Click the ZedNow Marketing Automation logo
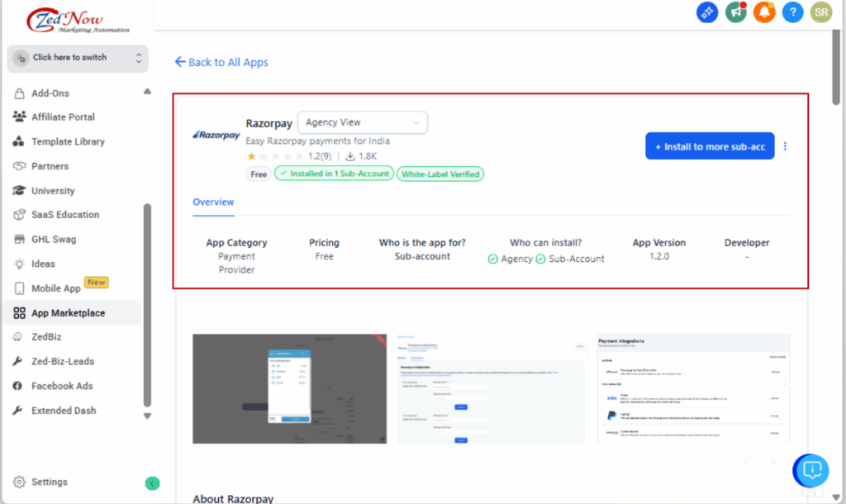This screenshot has height=504, width=846. (78, 21)
